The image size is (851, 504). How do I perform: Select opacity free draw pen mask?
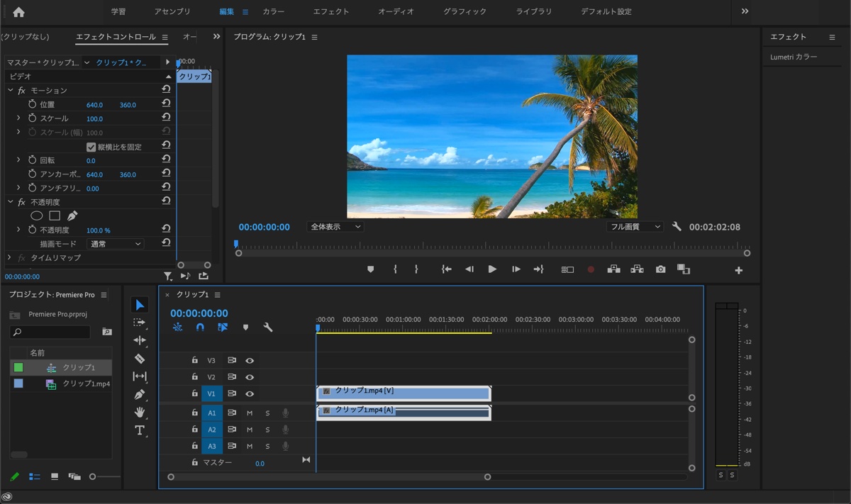pos(72,215)
